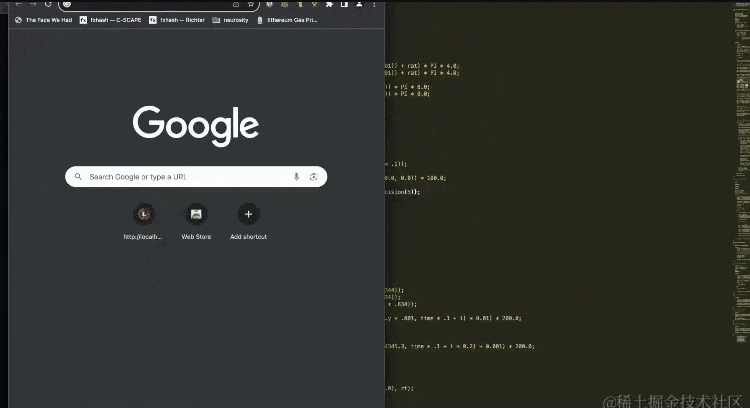
Task: Open 'The Face We Had' bookmark
Action: (x=44, y=20)
